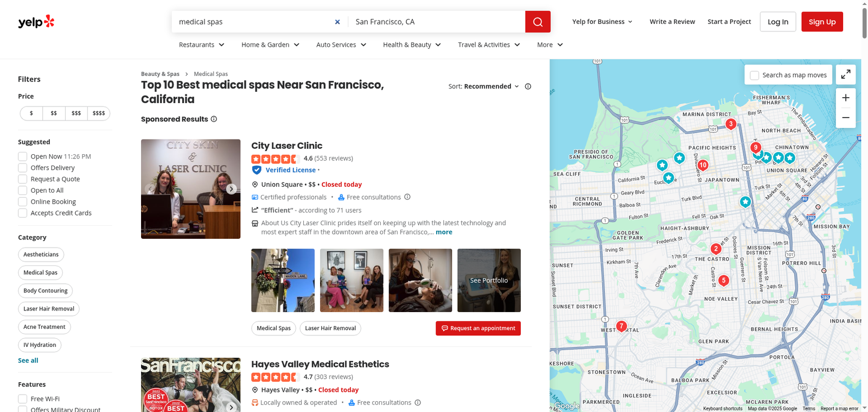The height and width of the screenshot is (412, 868).
Task: Open the sort info icon
Action: coord(528,86)
